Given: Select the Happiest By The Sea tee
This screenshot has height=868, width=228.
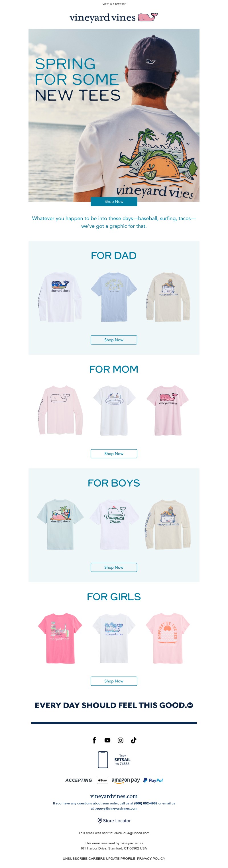Looking at the screenshot, I should pyautogui.click(x=168, y=638).
